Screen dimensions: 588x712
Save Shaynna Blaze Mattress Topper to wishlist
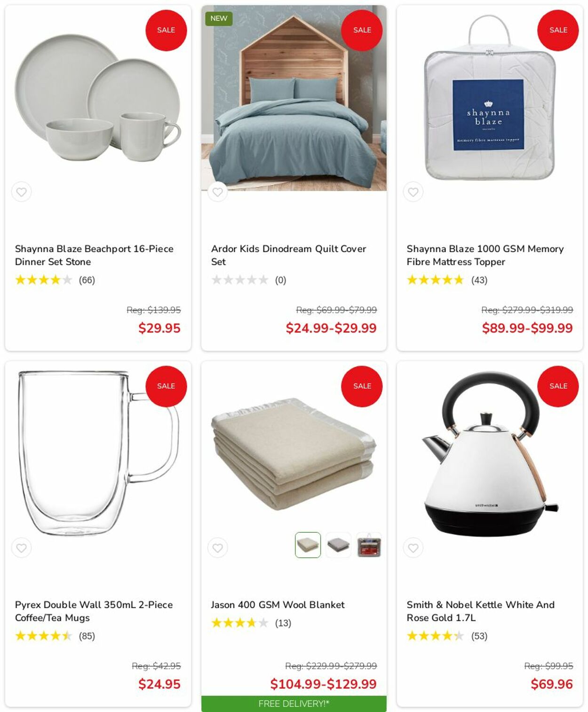point(413,192)
